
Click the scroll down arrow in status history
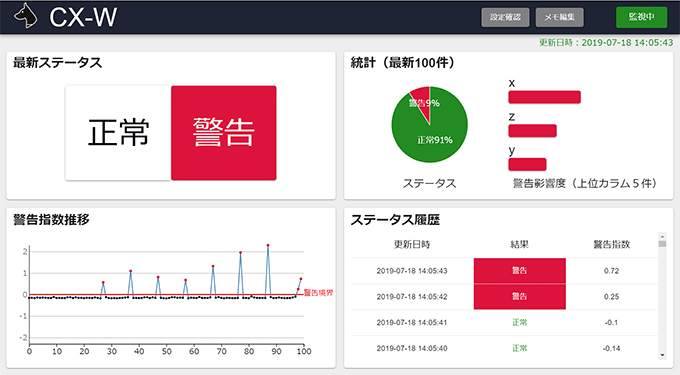click(662, 355)
